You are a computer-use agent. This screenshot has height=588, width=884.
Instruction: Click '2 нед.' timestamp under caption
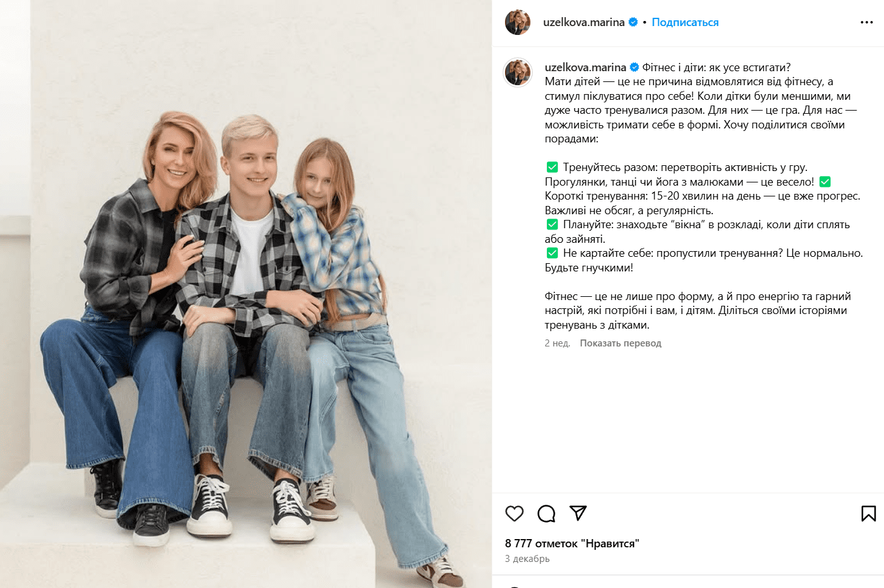click(x=557, y=343)
